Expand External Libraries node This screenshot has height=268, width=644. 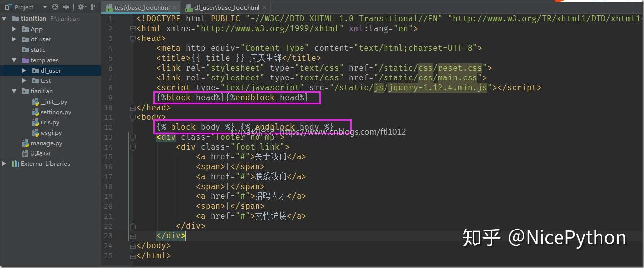click(4, 164)
